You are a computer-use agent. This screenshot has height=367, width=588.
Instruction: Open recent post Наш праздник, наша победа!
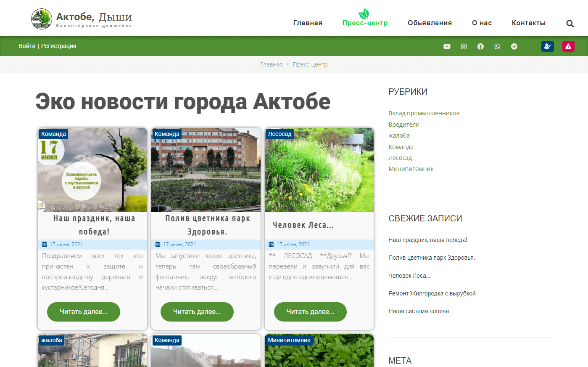[428, 240]
